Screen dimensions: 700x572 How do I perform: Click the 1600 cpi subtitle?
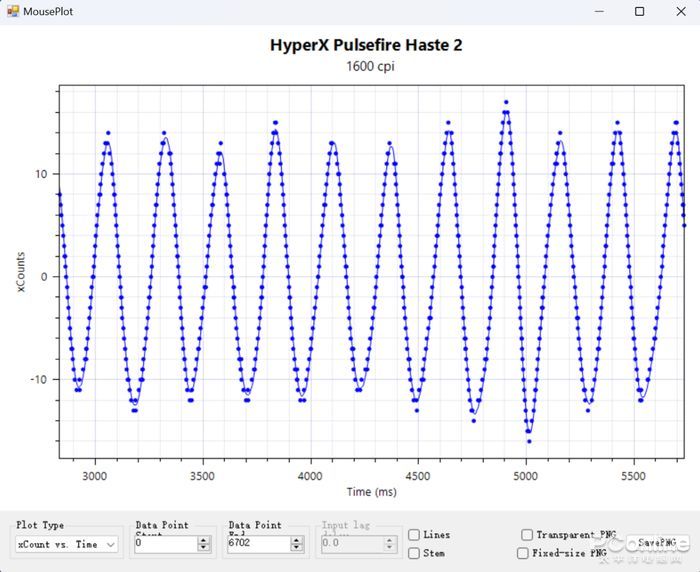click(370, 66)
